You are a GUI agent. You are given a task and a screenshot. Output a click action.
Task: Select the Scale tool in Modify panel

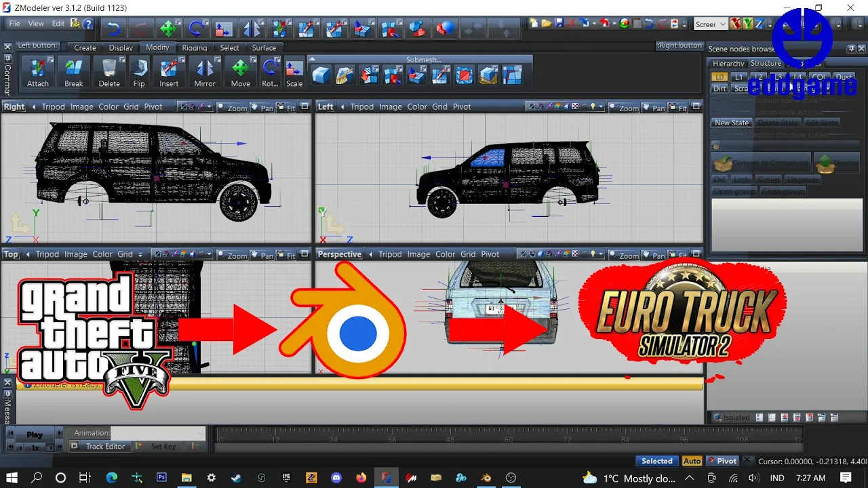(x=294, y=73)
